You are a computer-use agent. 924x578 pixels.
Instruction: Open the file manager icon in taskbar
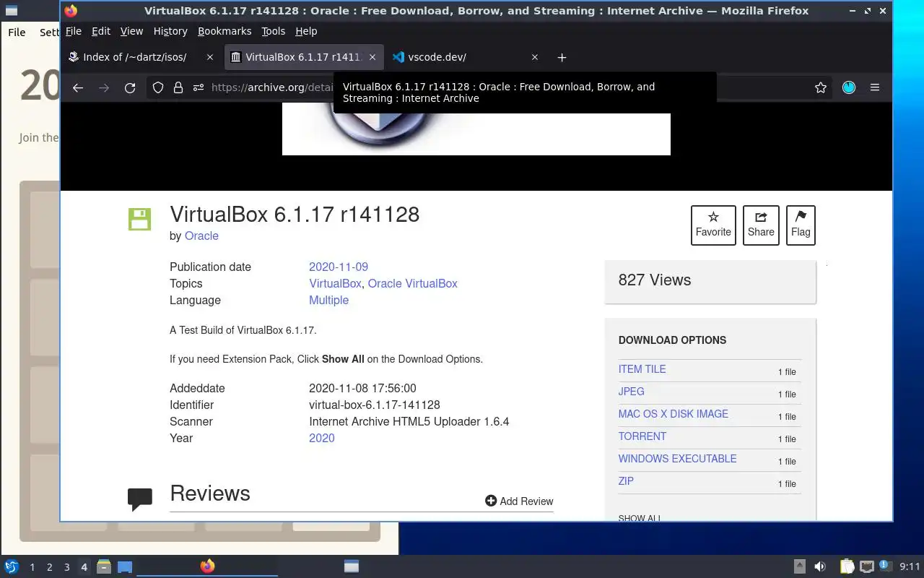click(x=104, y=566)
